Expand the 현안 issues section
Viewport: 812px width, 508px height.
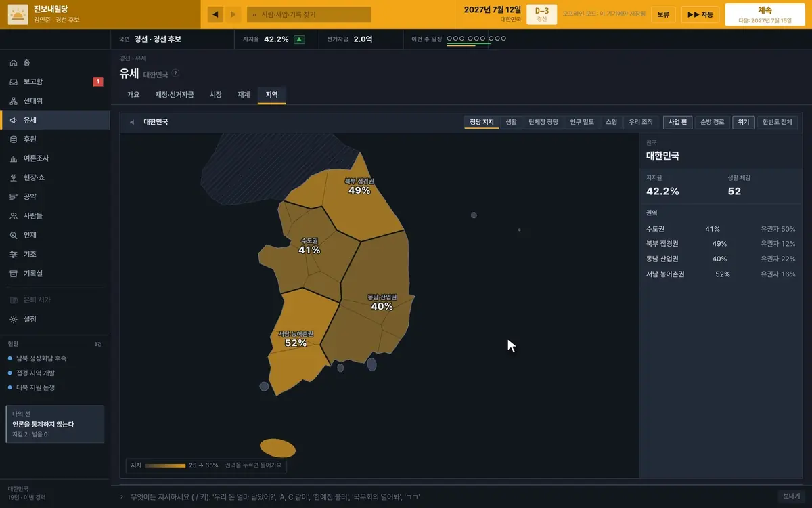pos(54,344)
